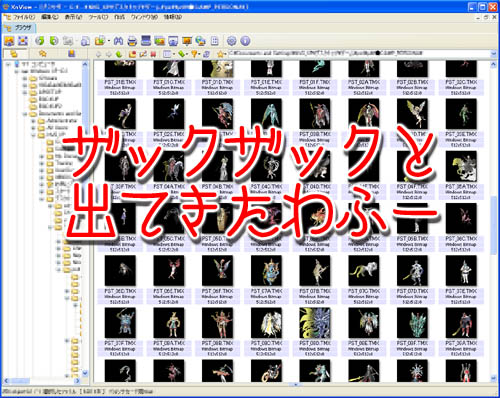The height and width of the screenshot is (398, 500).
Task: Select the Administrator folder in tree
Action: click(x=61, y=121)
